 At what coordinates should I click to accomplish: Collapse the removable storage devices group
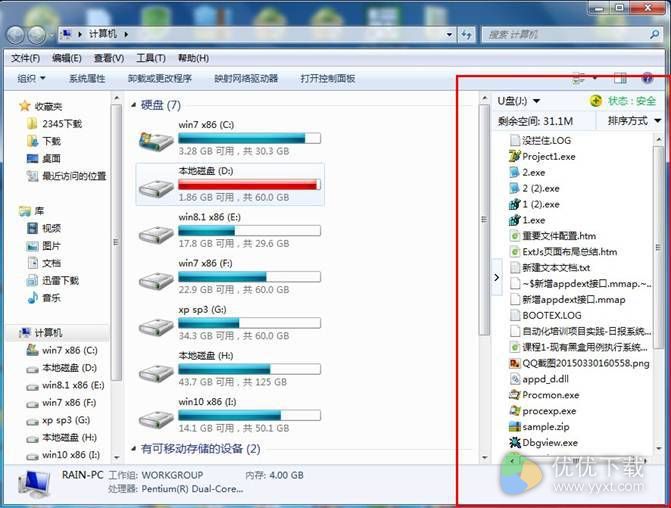tap(134, 449)
